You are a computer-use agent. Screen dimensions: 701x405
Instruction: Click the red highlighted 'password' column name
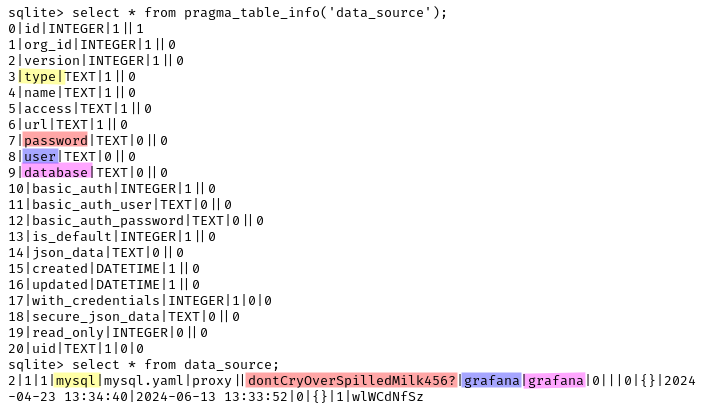55,141
